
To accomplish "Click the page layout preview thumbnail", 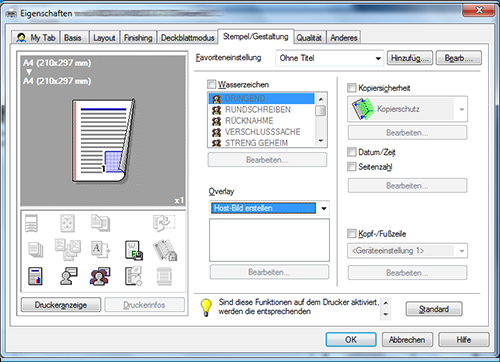I will pos(104,140).
